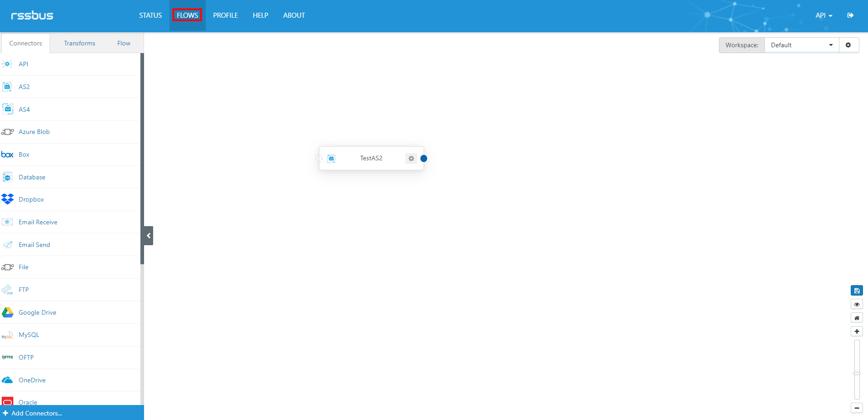
Task: Open the HELP page
Action: click(x=260, y=15)
